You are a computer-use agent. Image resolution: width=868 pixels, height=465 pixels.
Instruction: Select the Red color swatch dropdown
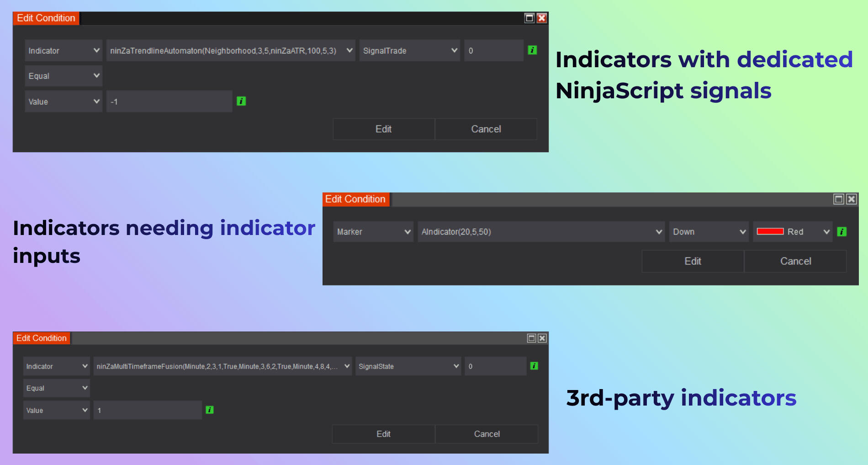(793, 232)
